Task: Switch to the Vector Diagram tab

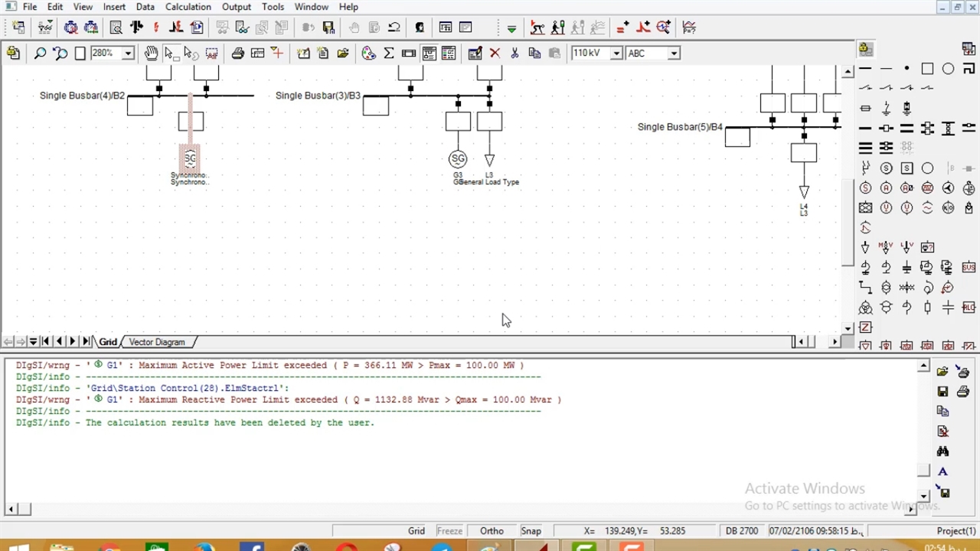Action: click(157, 342)
